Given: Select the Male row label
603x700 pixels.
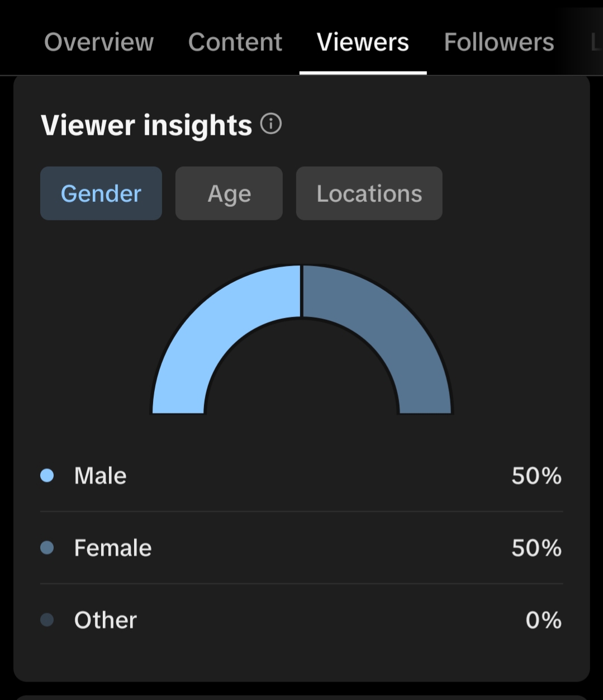Looking at the screenshot, I should pyautogui.click(x=101, y=476).
